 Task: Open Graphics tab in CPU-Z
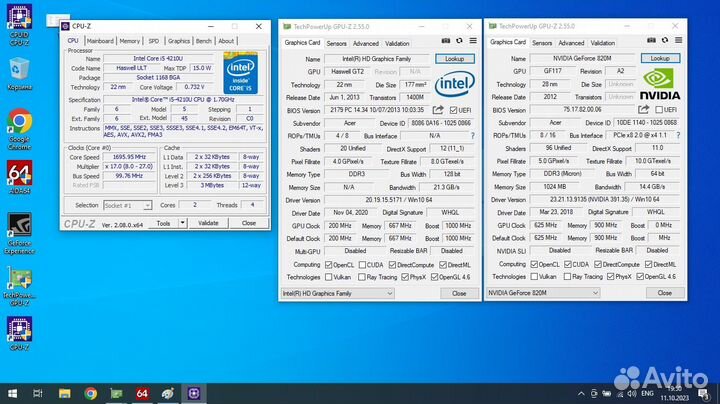click(x=179, y=41)
